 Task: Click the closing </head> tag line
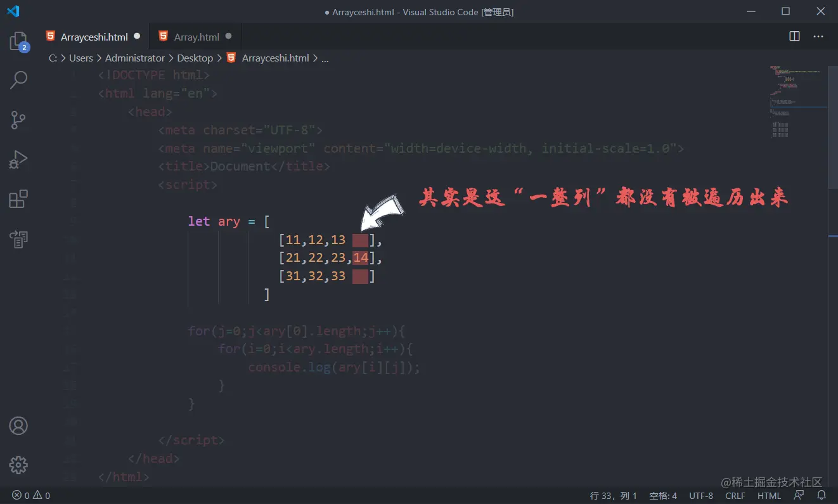click(154, 458)
